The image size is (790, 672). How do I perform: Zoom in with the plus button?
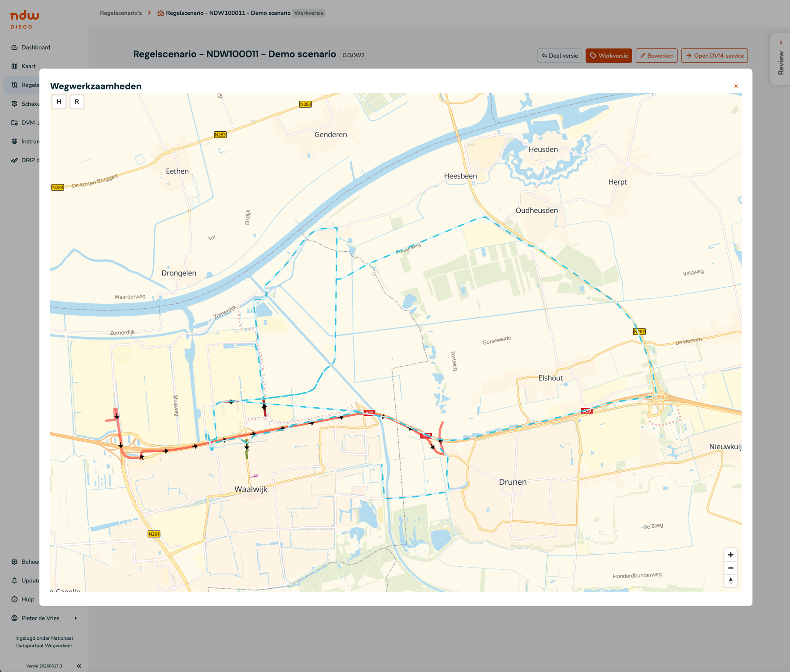click(730, 555)
